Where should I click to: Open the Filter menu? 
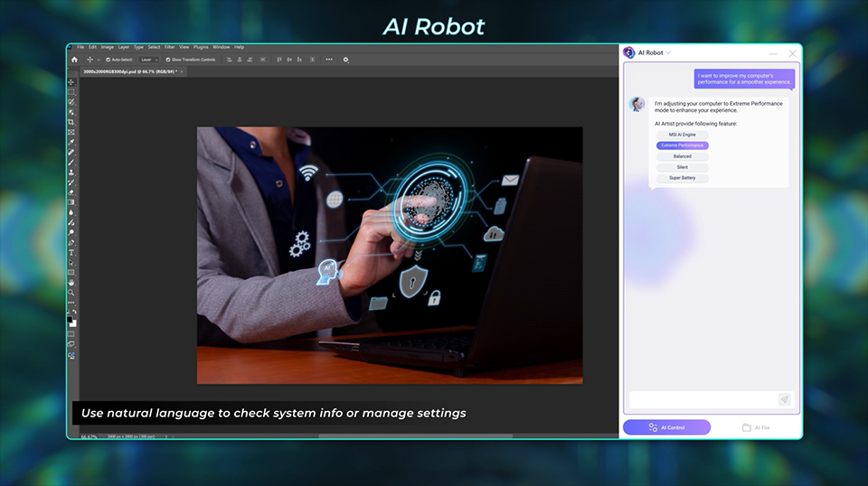tap(168, 47)
